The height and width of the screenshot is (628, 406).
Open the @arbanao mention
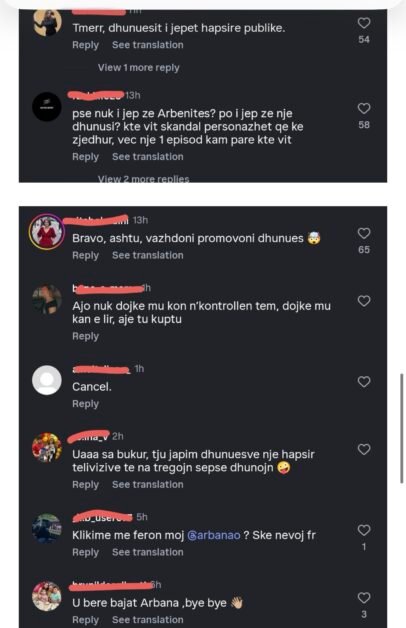[x=214, y=535]
